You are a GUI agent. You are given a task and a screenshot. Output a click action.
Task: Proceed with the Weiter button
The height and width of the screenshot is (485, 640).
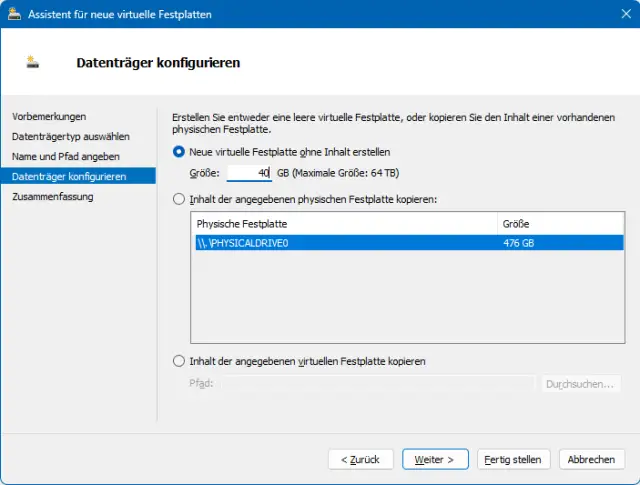(x=435, y=459)
